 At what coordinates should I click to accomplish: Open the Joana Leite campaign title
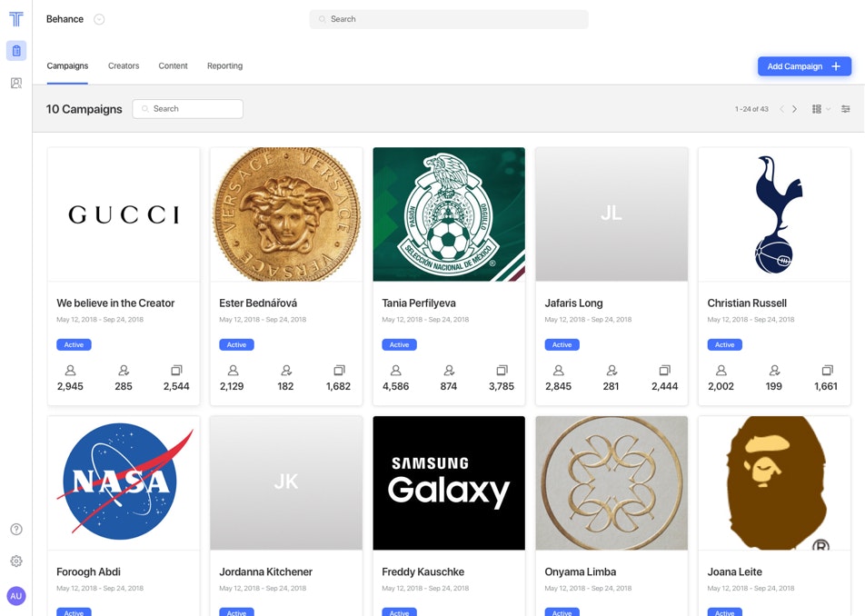pyautogui.click(x=735, y=571)
